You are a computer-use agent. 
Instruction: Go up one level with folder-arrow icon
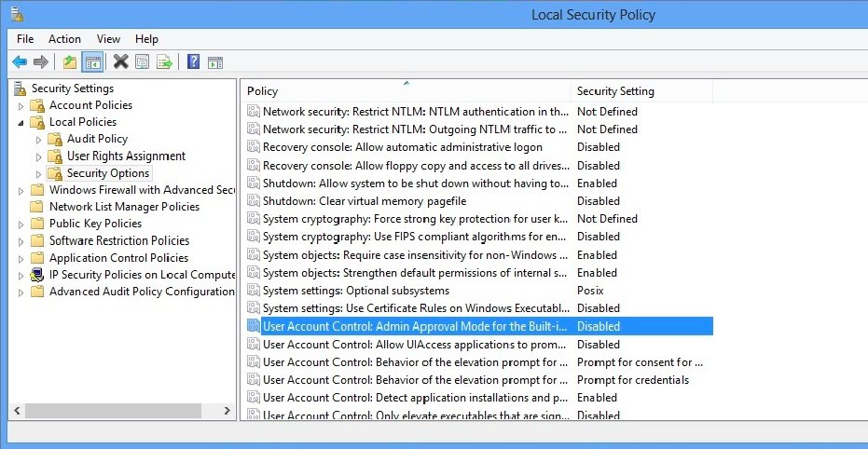point(70,61)
